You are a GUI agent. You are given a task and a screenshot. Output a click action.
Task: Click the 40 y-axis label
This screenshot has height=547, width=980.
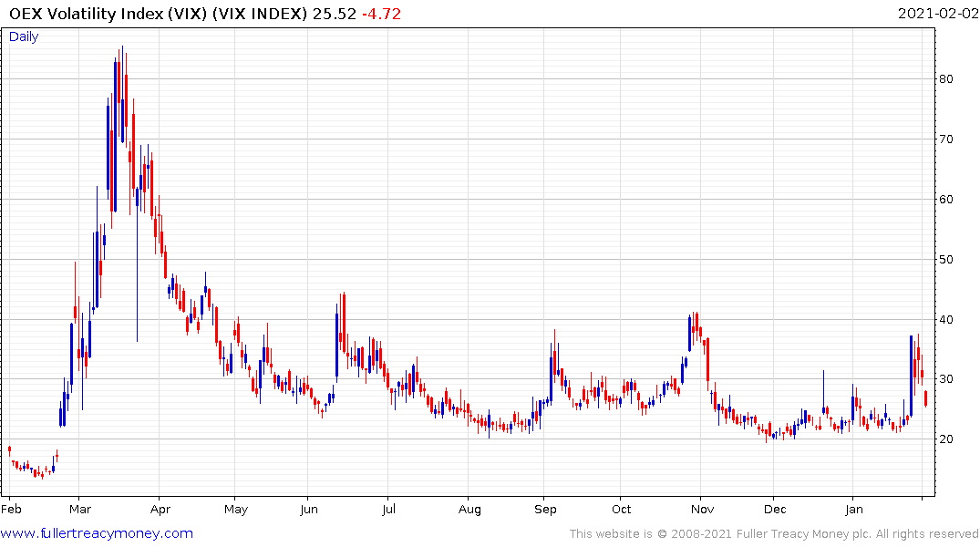click(946, 319)
